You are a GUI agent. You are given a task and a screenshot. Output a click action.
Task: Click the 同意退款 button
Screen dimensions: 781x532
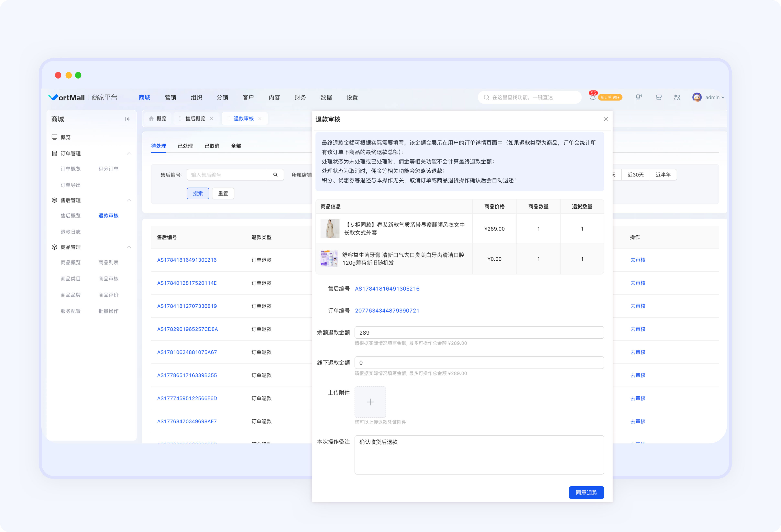586,492
